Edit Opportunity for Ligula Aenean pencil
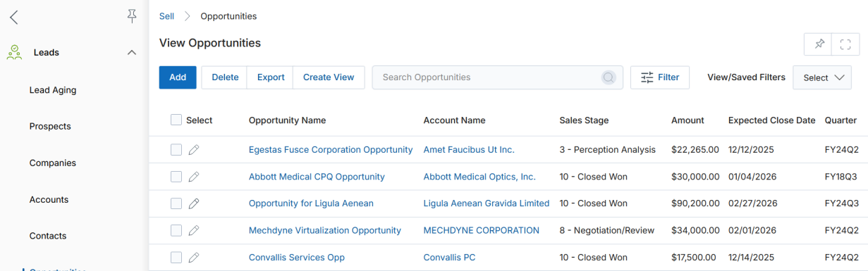868x271 pixels. [194, 203]
